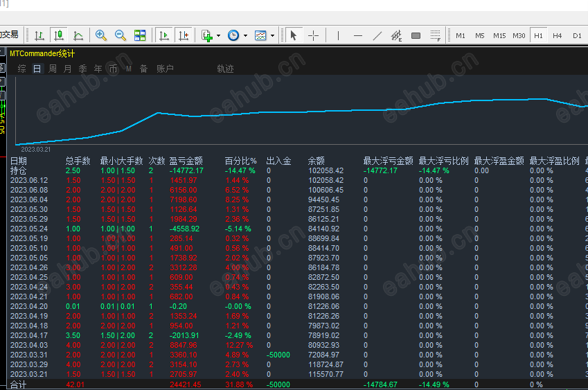Open the 季 quarterly statistics tab
This screenshot has height=390, width=588.
point(83,69)
